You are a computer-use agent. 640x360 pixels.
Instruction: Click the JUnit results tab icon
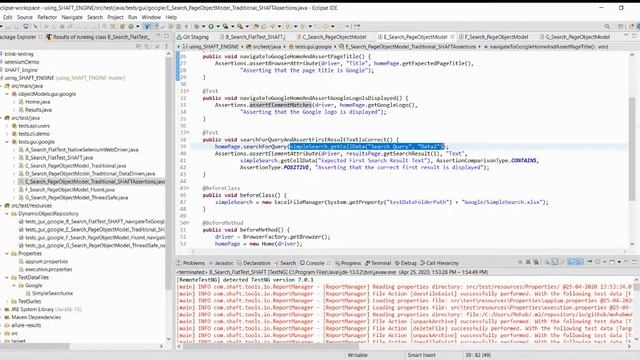click(49, 37)
